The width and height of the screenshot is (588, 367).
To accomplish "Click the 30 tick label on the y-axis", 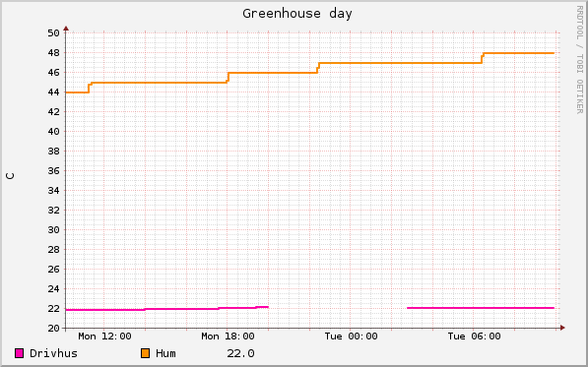I will [x=53, y=230].
